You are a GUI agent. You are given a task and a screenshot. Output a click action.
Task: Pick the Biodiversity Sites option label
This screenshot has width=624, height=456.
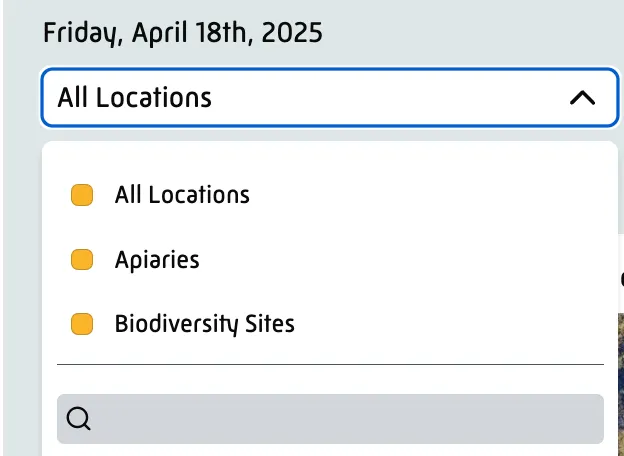click(205, 324)
